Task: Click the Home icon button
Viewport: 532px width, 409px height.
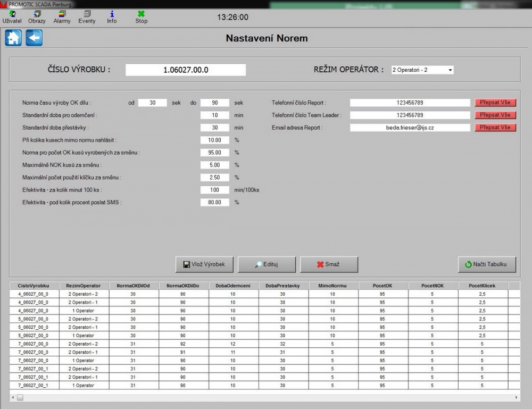Action: point(13,38)
